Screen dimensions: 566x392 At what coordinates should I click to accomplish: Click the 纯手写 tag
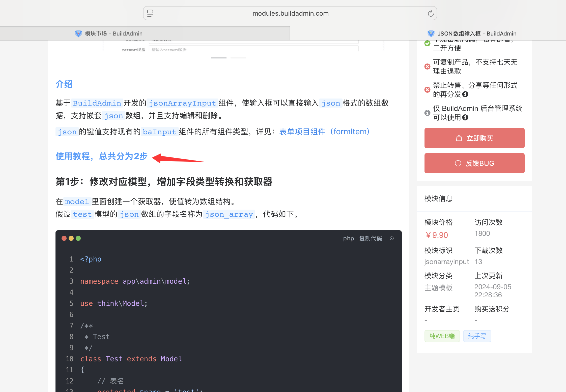(477, 336)
